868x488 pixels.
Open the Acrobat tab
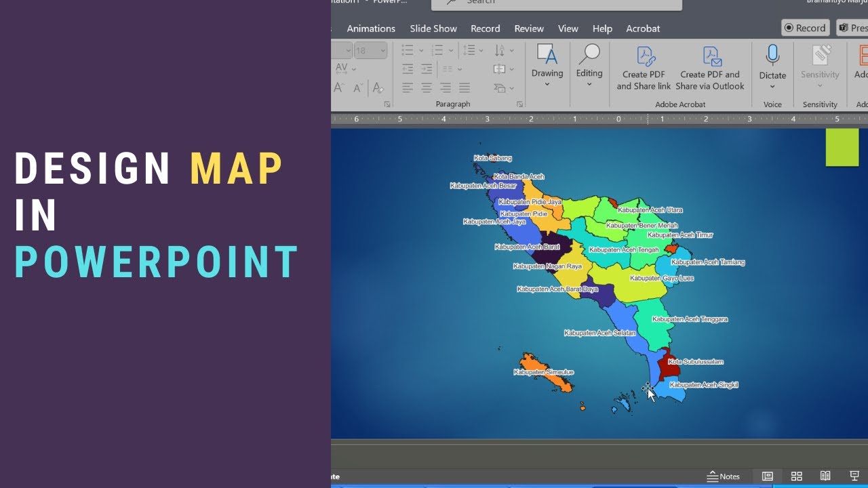[x=643, y=28]
